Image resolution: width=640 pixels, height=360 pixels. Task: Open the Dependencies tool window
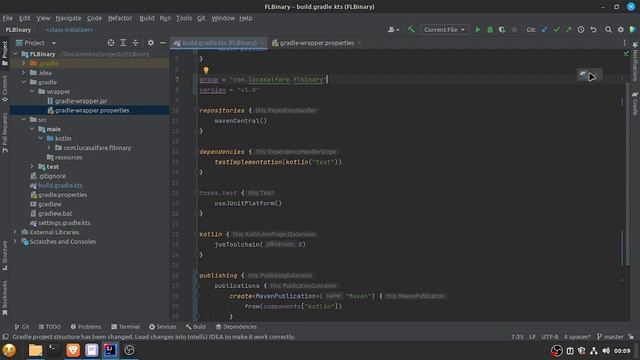pyautogui.click(x=236, y=327)
